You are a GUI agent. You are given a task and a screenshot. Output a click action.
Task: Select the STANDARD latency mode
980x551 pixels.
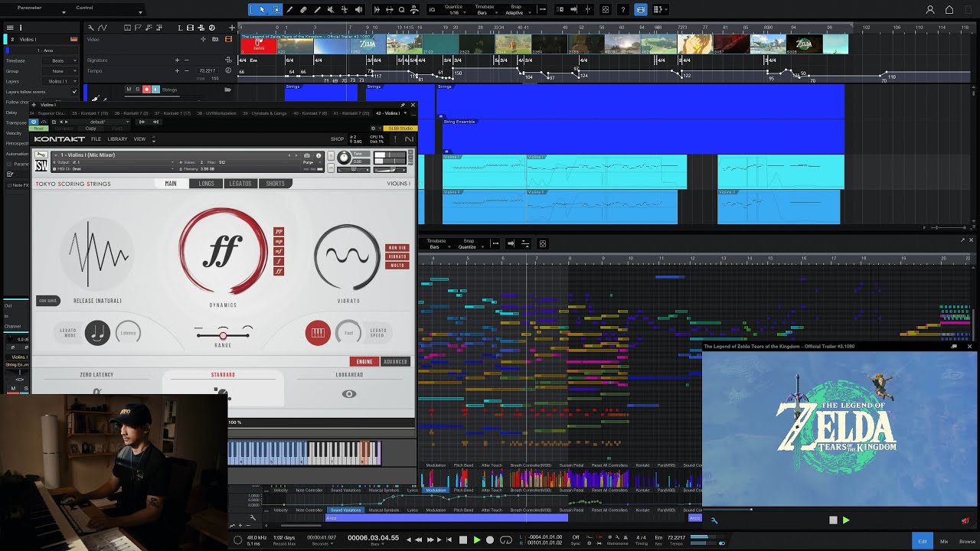(223, 375)
